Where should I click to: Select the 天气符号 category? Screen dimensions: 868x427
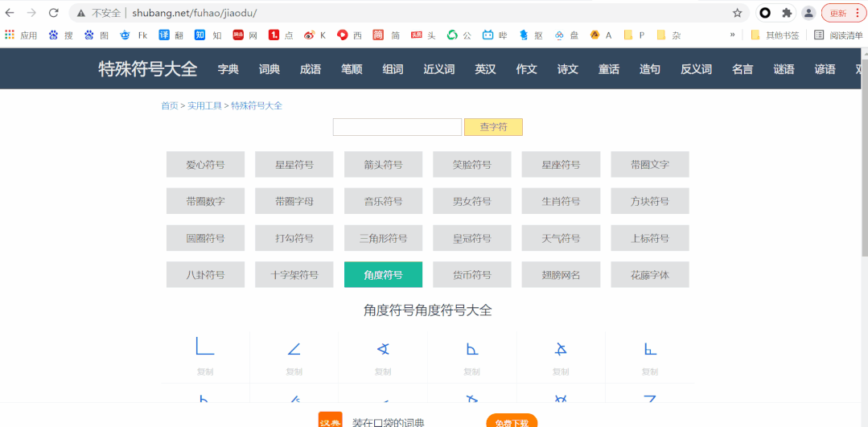[x=561, y=238]
